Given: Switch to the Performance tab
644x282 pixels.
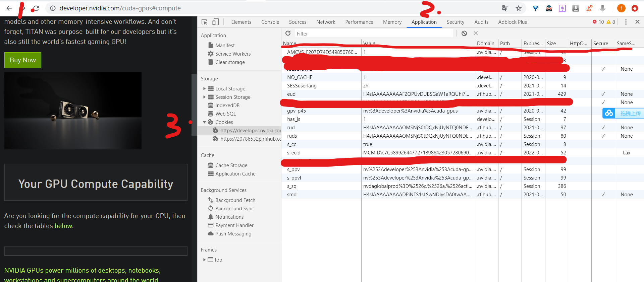Looking at the screenshot, I should 359,22.
